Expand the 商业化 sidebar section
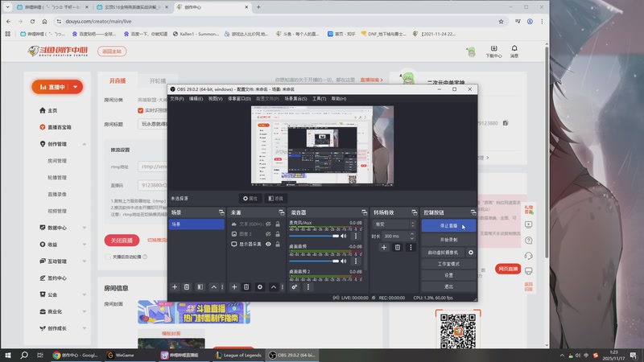Viewport: 644px width, 362px height. [x=85, y=311]
